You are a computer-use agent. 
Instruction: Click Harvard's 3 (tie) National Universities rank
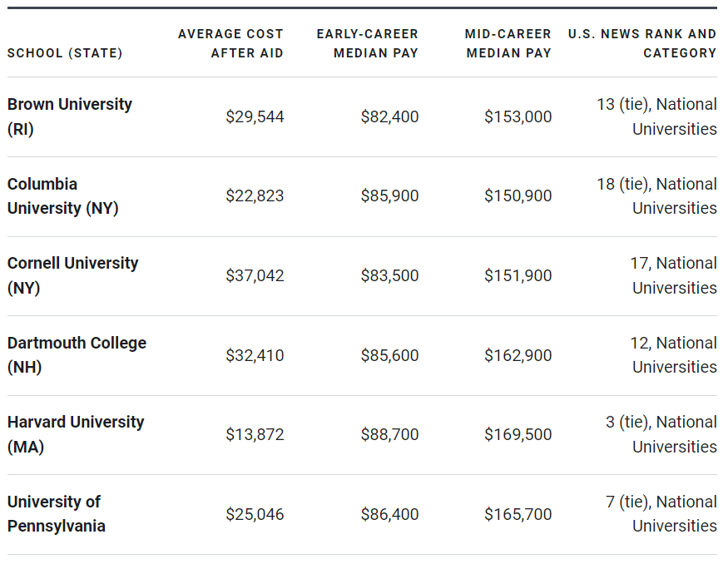tap(661, 434)
